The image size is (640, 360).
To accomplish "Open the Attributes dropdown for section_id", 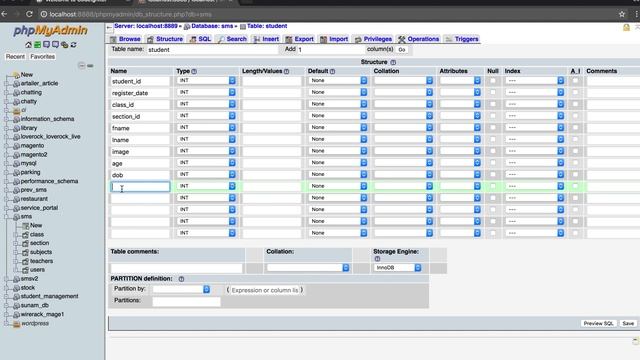I will [x=460, y=116].
